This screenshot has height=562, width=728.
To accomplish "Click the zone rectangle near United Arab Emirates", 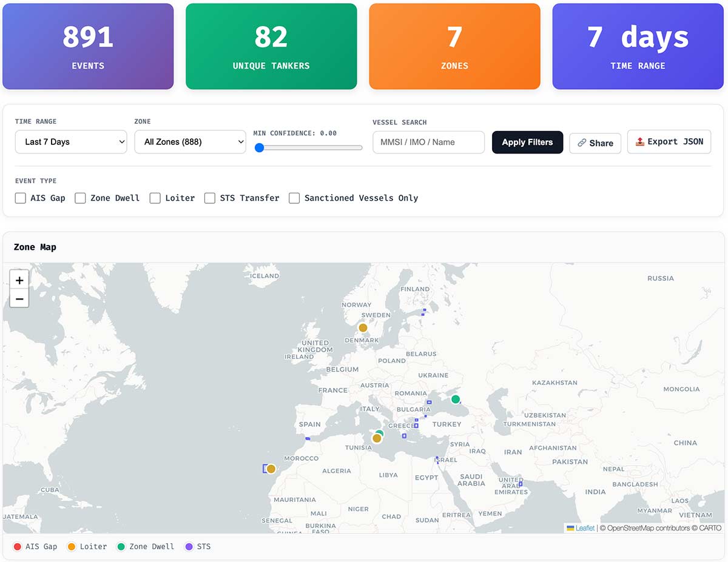I will click(x=521, y=484).
